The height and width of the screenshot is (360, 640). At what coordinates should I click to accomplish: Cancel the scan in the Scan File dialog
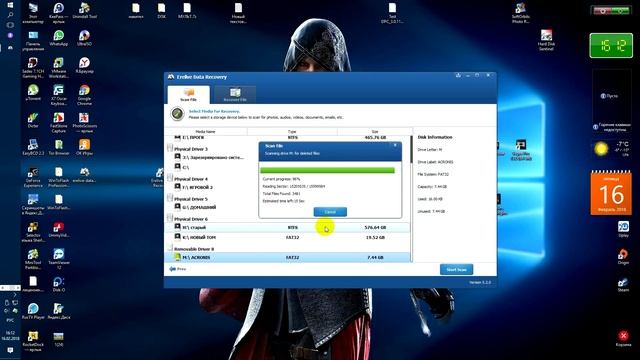pos(330,212)
